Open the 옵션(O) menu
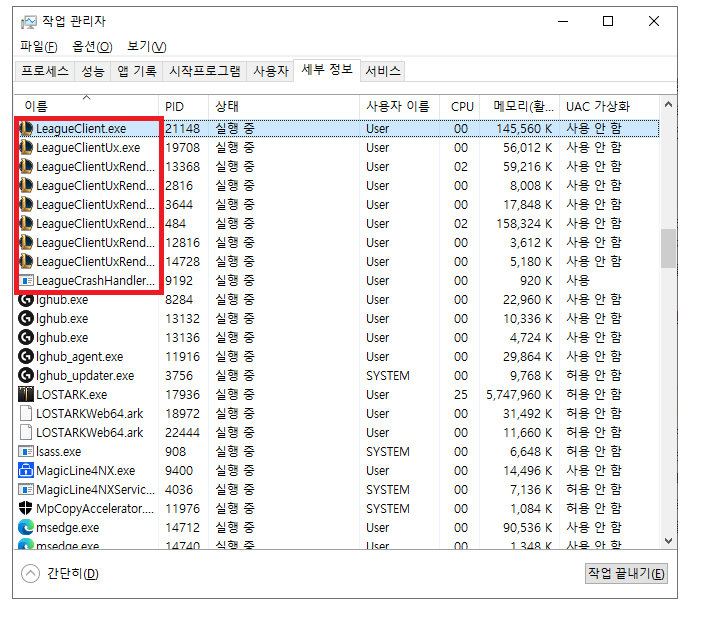The width and height of the screenshot is (702, 624). tap(92, 47)
